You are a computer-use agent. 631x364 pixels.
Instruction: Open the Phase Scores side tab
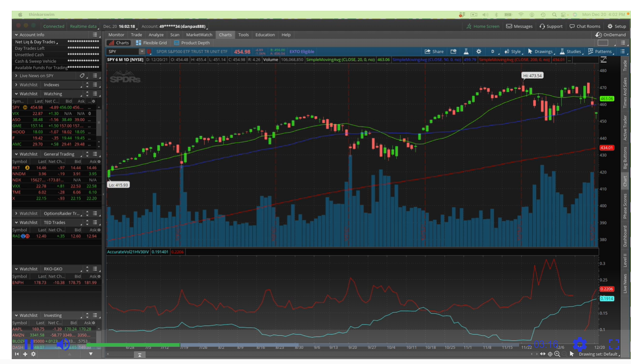coord(625,206)
